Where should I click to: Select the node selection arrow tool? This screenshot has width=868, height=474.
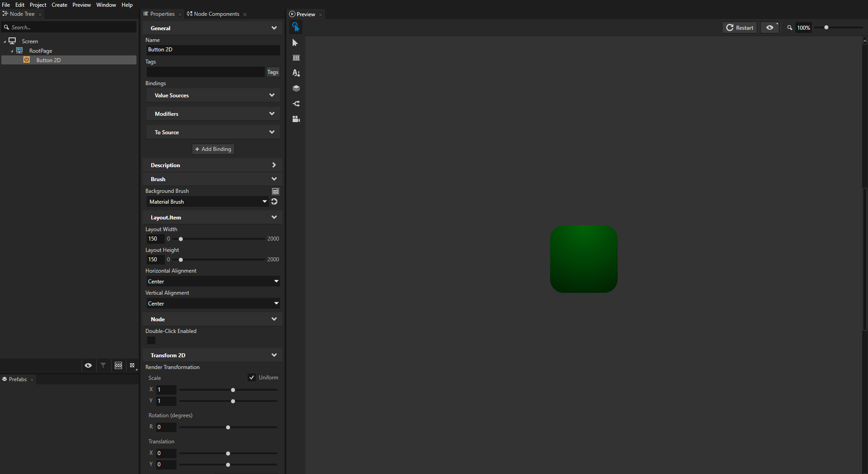(296, 42)
